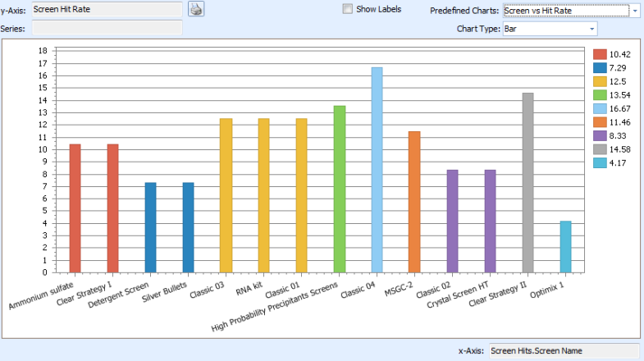Click the Ammonium sulfate axis label
644x361 pixels.
[41, 295]
